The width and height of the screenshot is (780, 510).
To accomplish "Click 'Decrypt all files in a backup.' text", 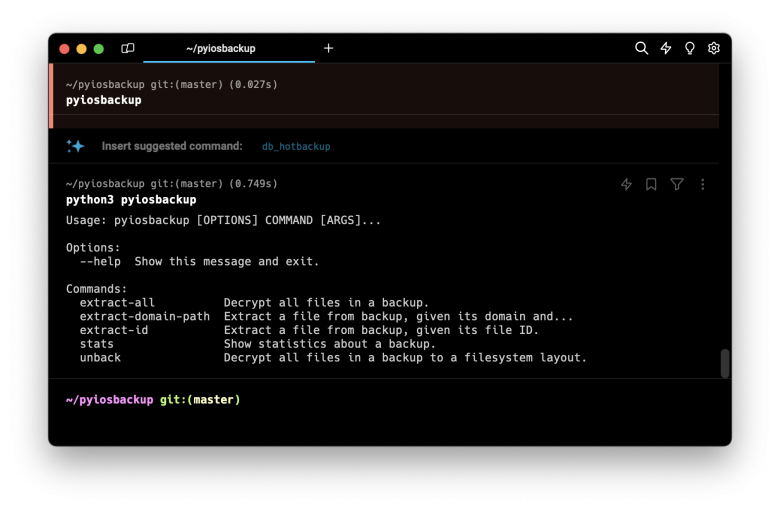I will (x=326, y=303).
